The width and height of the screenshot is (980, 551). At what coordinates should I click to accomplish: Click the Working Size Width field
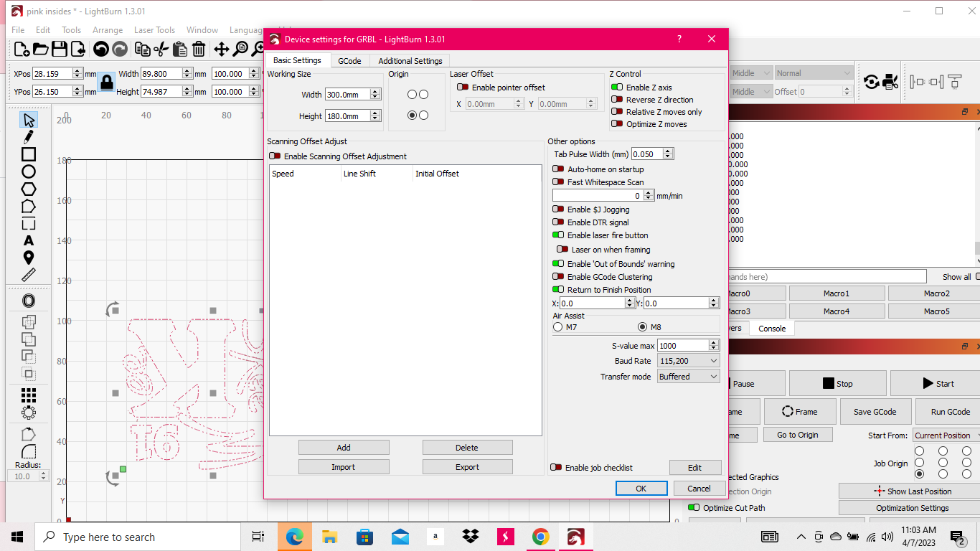[x=353, y=95]
